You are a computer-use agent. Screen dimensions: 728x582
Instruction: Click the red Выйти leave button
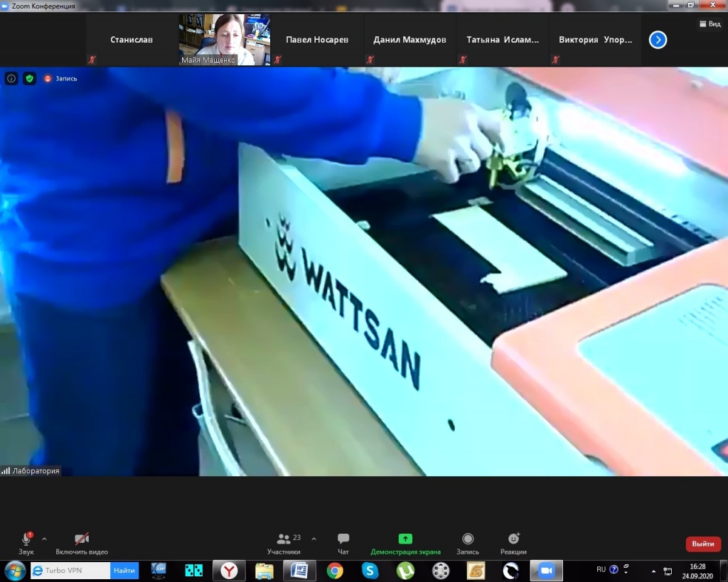click(702, 544)
